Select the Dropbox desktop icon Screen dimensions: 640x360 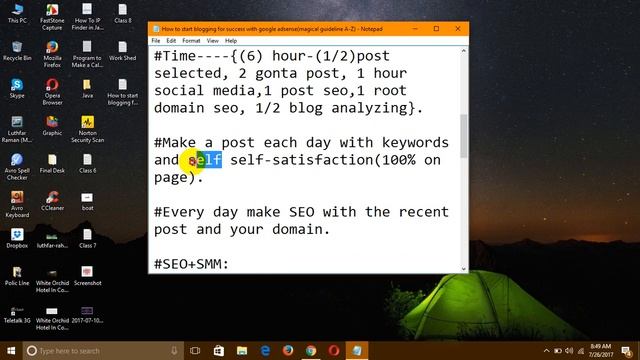[x=17, y=238]
